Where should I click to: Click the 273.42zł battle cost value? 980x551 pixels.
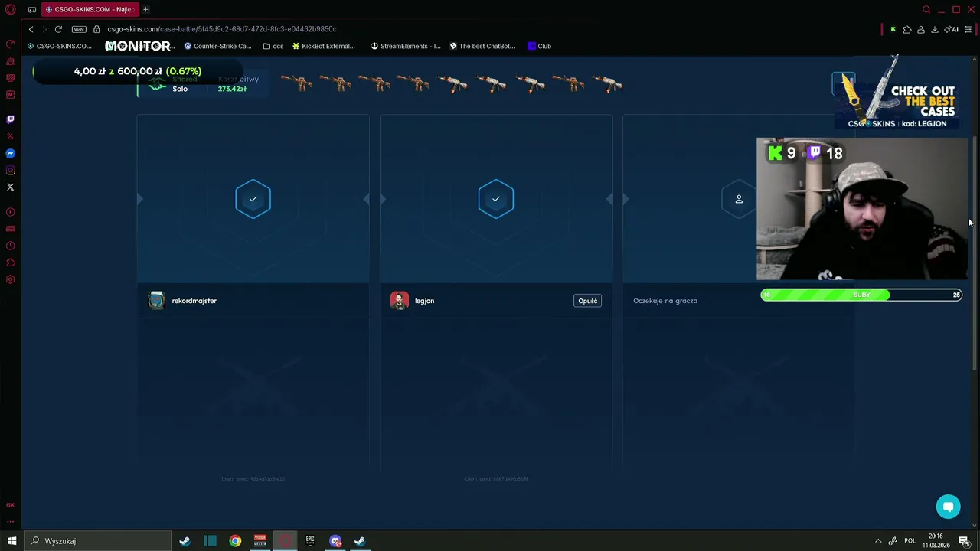click(232, 89)
